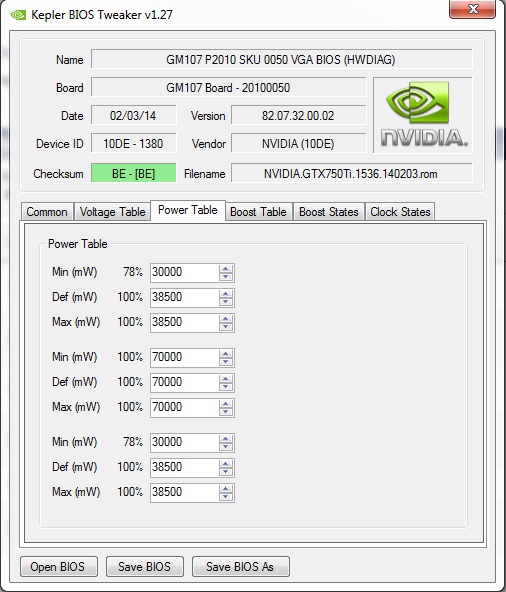This screenshot has width=506, height=592.
Task: Click the Save BIOS button
Action: pyautogui.click(x=145, y=566)
